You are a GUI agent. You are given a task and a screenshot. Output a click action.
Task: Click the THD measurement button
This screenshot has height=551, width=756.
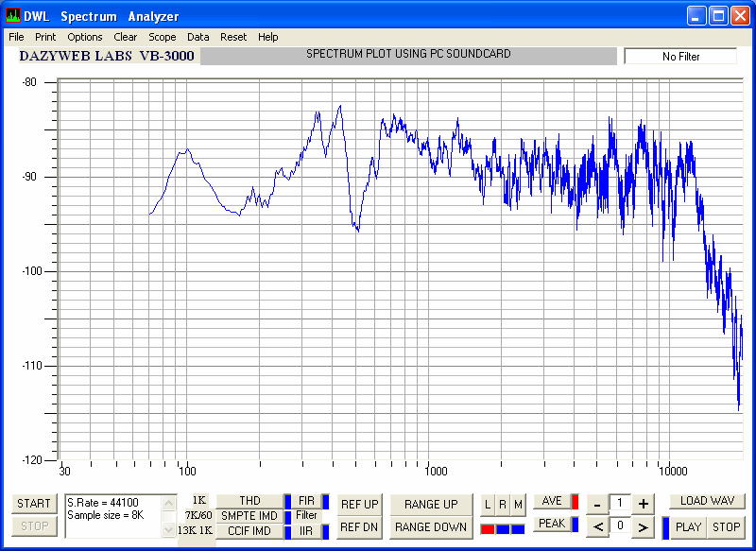[x=249, y=501]
